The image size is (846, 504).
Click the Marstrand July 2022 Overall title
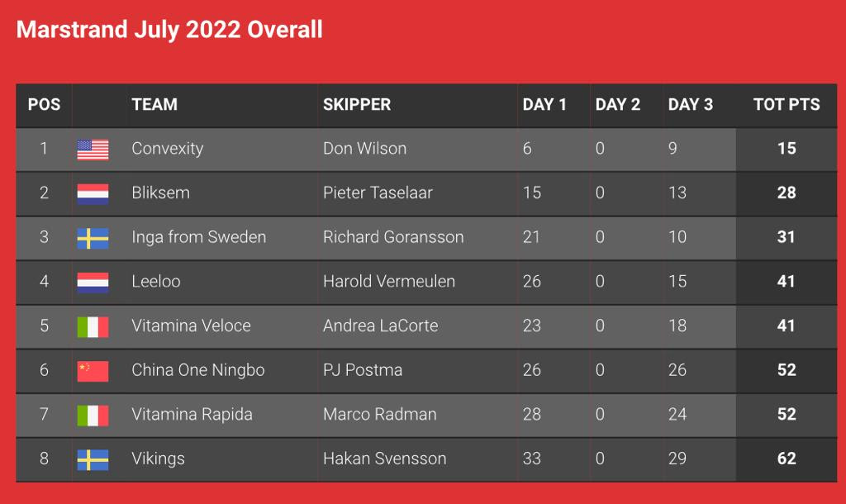pos(169,30)
